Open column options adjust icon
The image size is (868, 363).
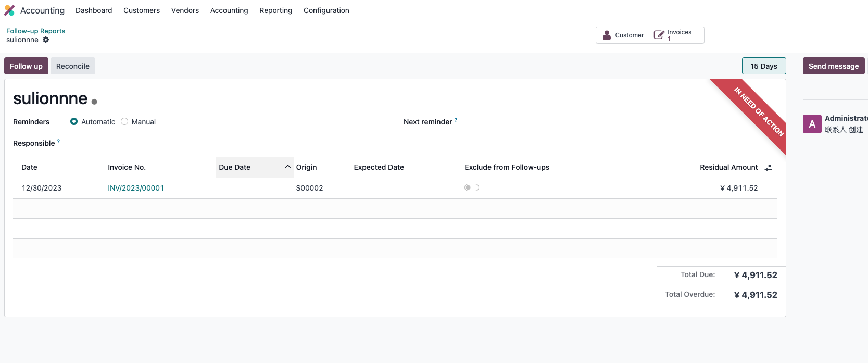(768, 167)
